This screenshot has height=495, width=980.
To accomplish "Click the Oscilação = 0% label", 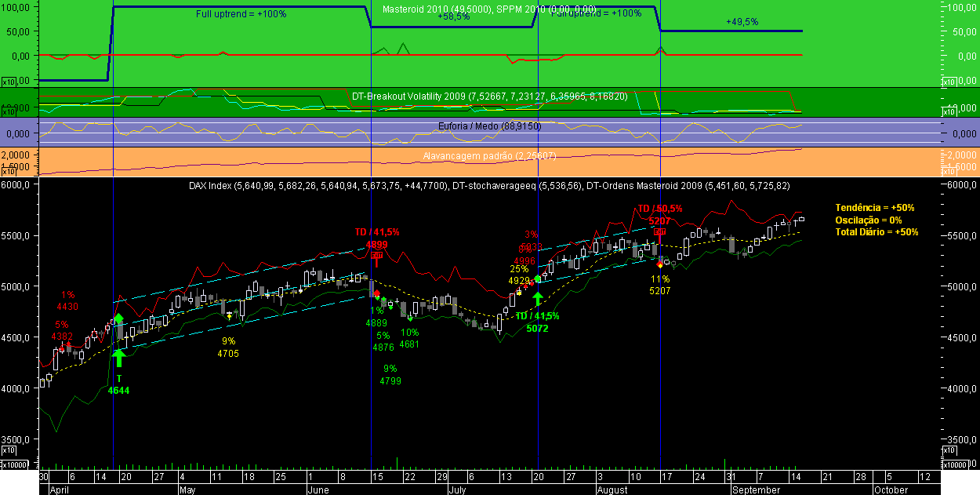I will (869, 220).
